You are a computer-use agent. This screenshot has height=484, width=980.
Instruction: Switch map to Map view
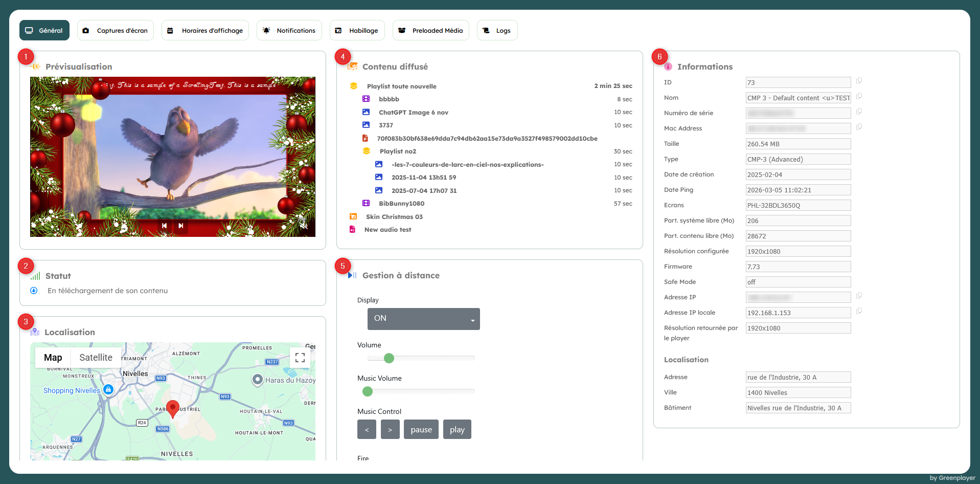coord(53,358)
